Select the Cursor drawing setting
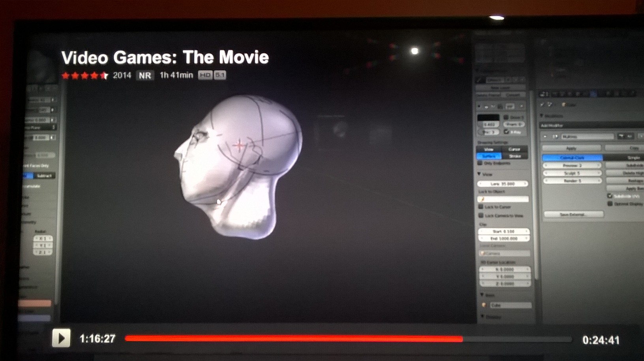 pyautogui.click(x=515, y=149)
